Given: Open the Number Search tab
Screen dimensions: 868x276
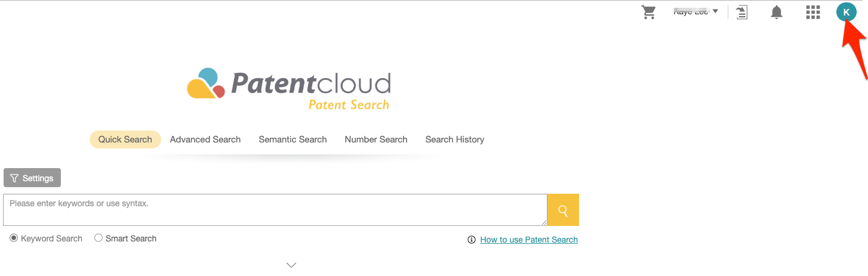Looking at the screenshot, I should 376,139.
